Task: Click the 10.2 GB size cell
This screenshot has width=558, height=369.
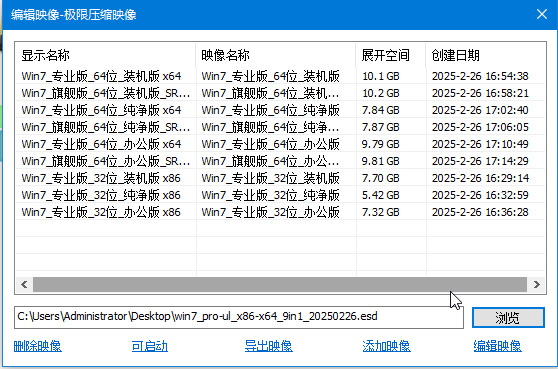Action: [381, 93]
